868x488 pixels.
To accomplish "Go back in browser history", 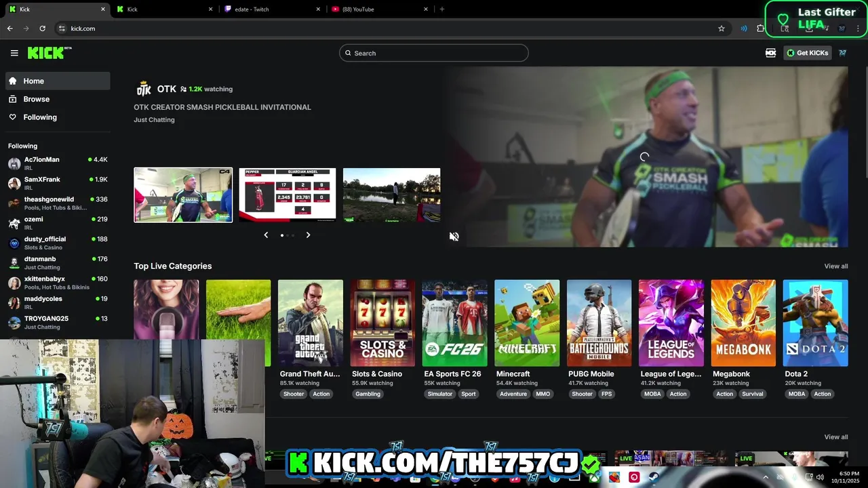I will click(x=9, y=28).
